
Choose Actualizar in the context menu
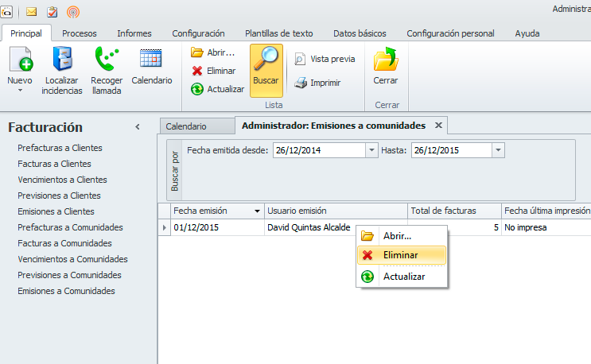tap(402, 277)
